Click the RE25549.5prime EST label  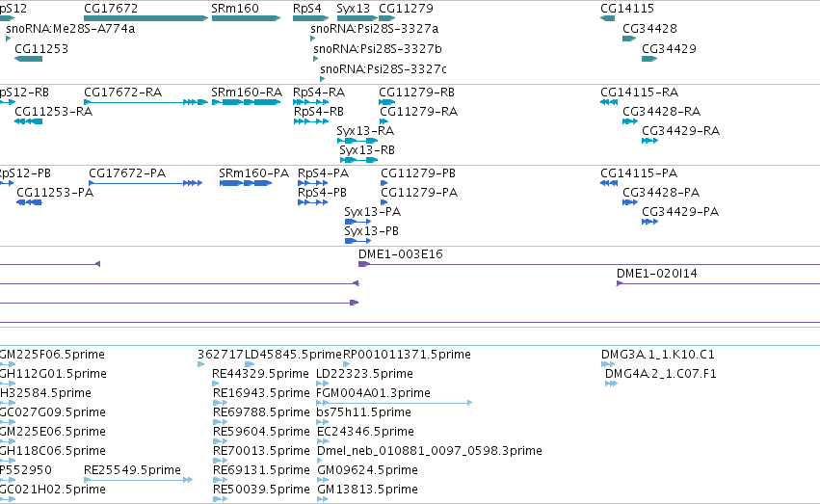coord(132,470)
